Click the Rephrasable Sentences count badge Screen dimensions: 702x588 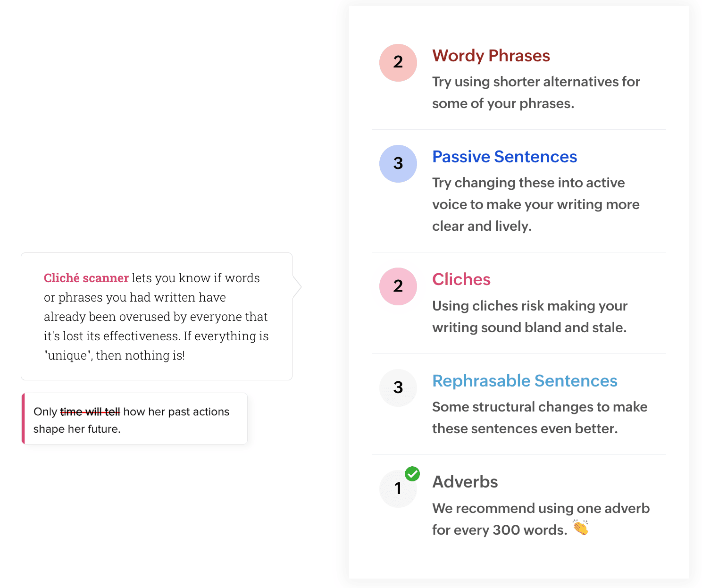(x=398, y=388)
